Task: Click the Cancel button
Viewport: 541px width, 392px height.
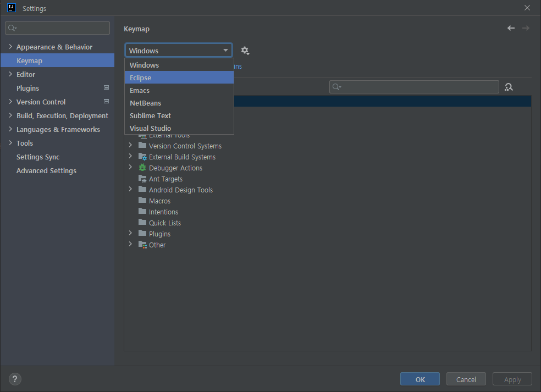Action: [x=466, y=379]
